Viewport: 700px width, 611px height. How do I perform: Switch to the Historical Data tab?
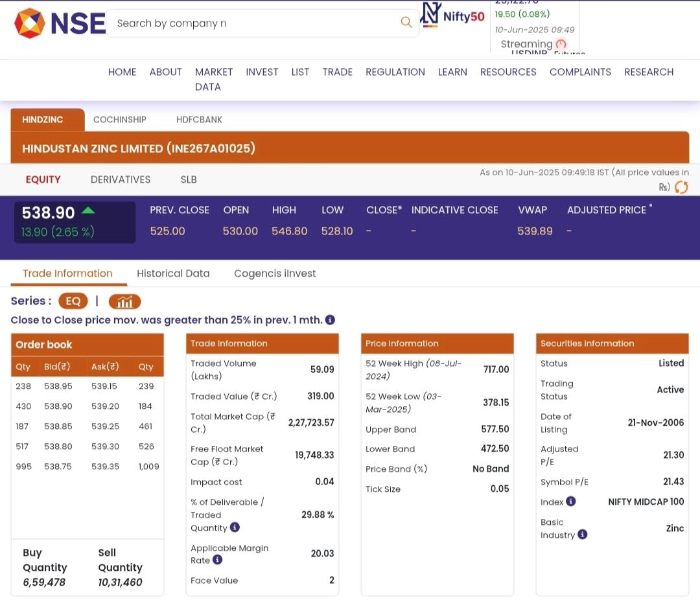click(173, 273)
